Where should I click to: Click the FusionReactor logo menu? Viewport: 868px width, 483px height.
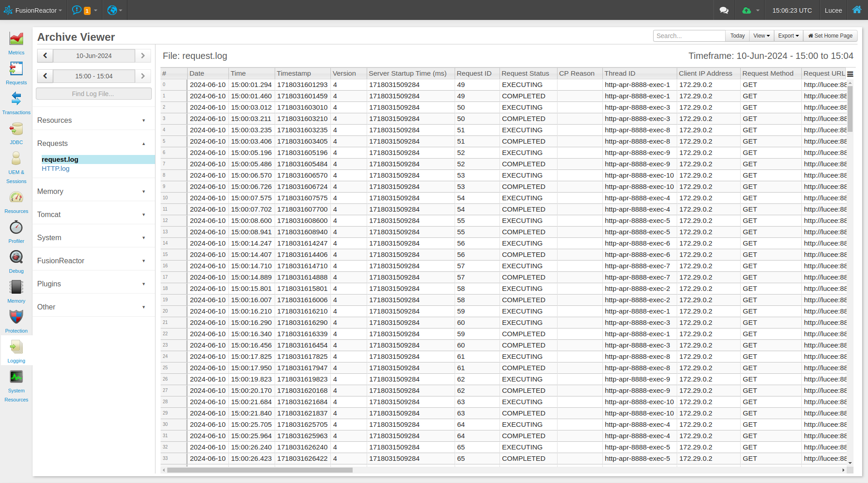(x=33, y=10)
